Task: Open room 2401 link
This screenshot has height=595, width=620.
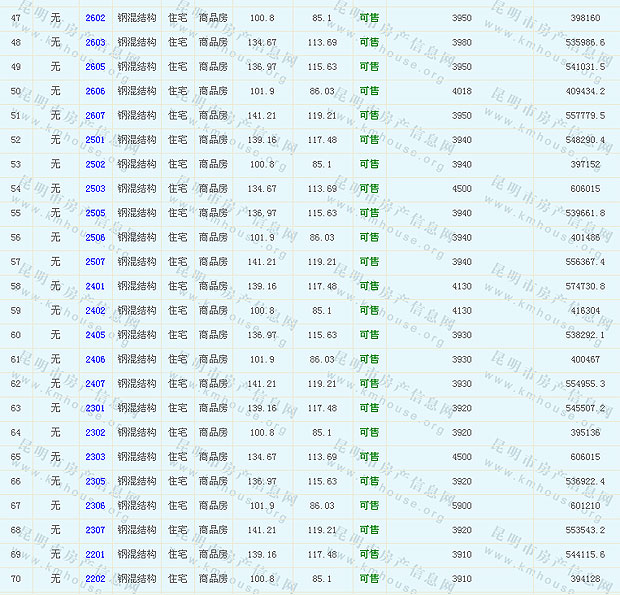Action: coord(95,286)
